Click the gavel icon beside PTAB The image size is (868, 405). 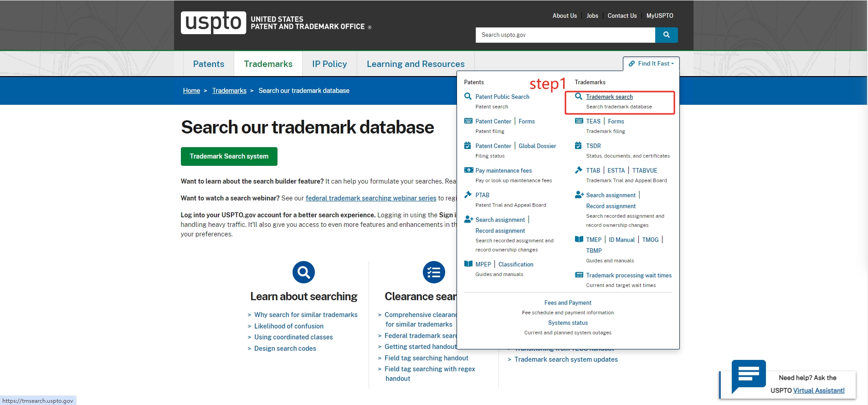pos(468,195)
